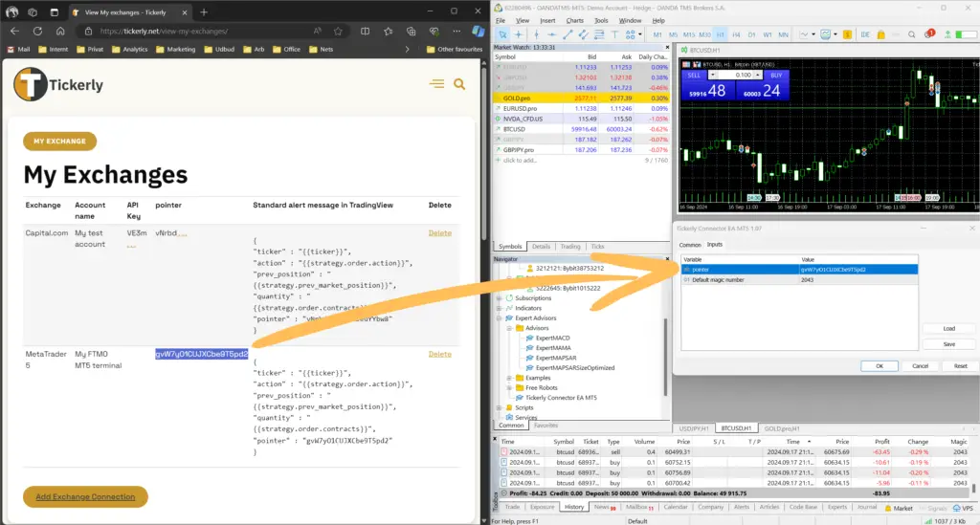Expand the Scripts node in Navigator
This screenshot has width=980, height=525.
[500, 407]
